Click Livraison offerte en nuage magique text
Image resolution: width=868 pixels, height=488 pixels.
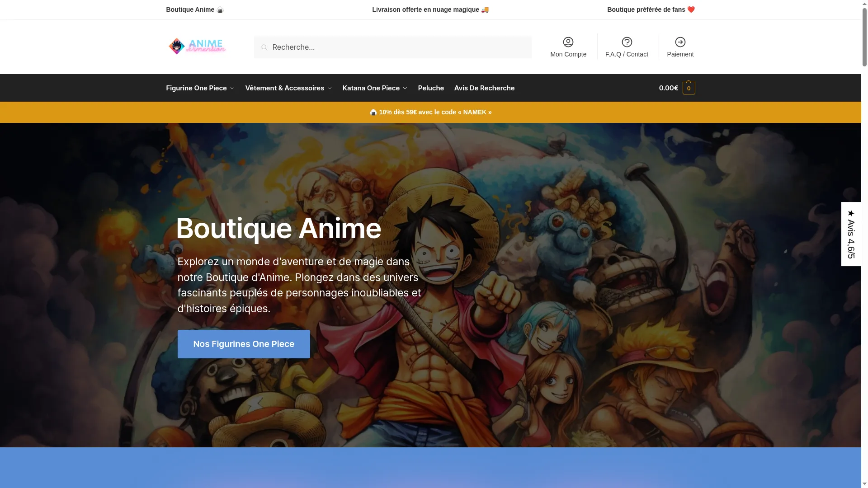[430, 9]
